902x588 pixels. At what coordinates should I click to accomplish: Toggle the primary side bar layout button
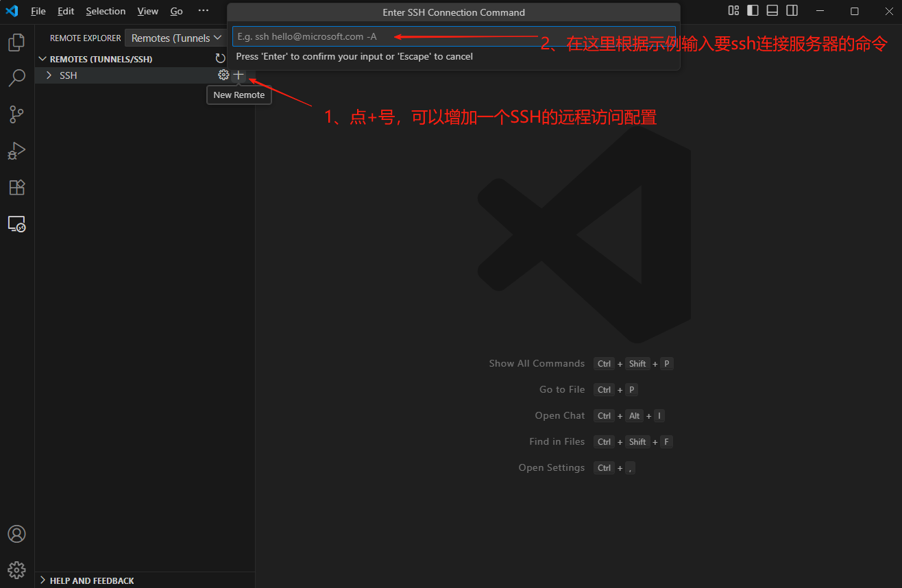pos(753,11)
